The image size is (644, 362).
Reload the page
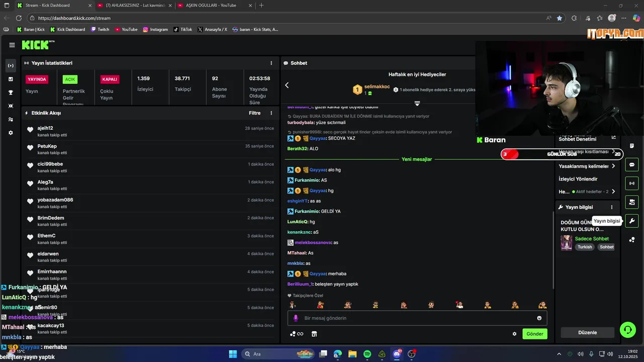[19, 18]
